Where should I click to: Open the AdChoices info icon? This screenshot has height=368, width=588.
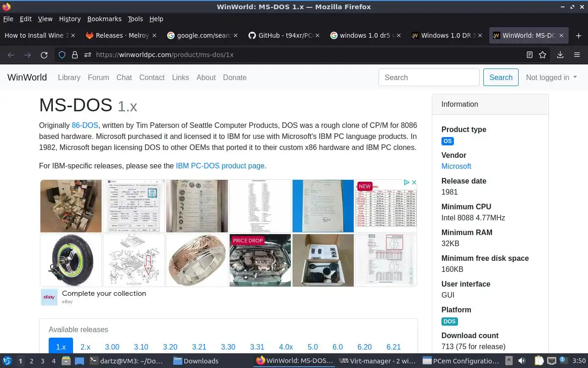406,183
